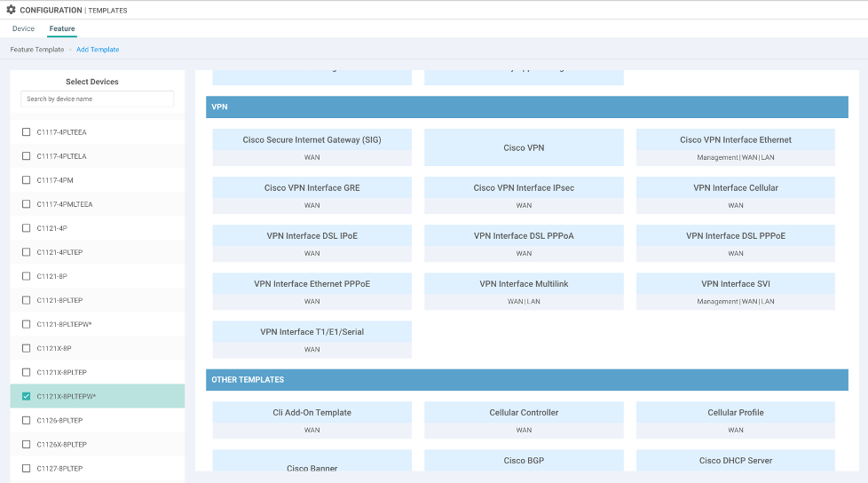Open Cisco VPN Interface IPsec template
The height and width of the screenshot is (483, 868).
click(x=524, y=195)
